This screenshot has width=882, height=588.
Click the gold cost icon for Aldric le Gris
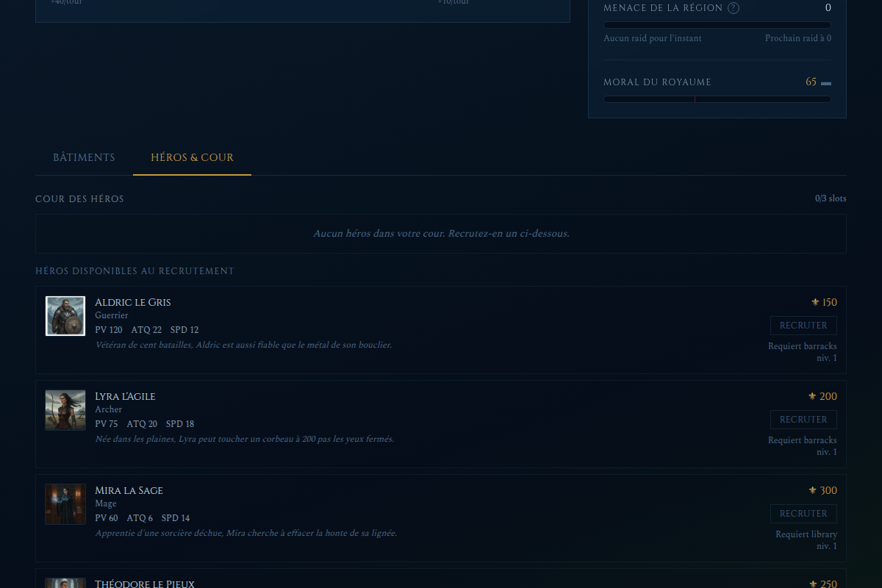click(815, 302)
